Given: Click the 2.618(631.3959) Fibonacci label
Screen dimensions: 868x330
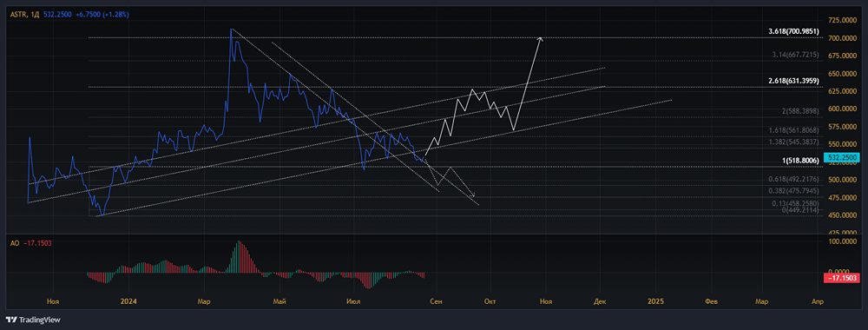Looking at the screenshot, I should coord(794,81).
